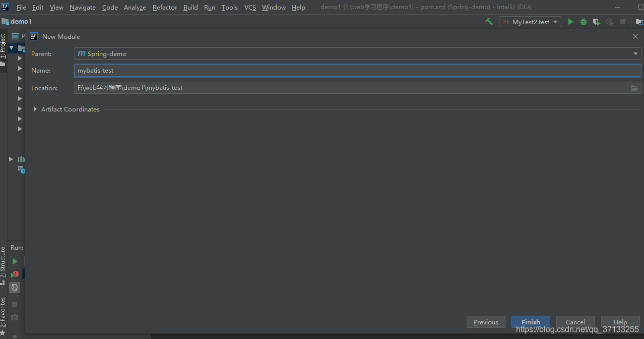The width and height of the screenshot is (644, 339).
Task: Run MyTest2.test with green play icon
Action: click(570, 22)
